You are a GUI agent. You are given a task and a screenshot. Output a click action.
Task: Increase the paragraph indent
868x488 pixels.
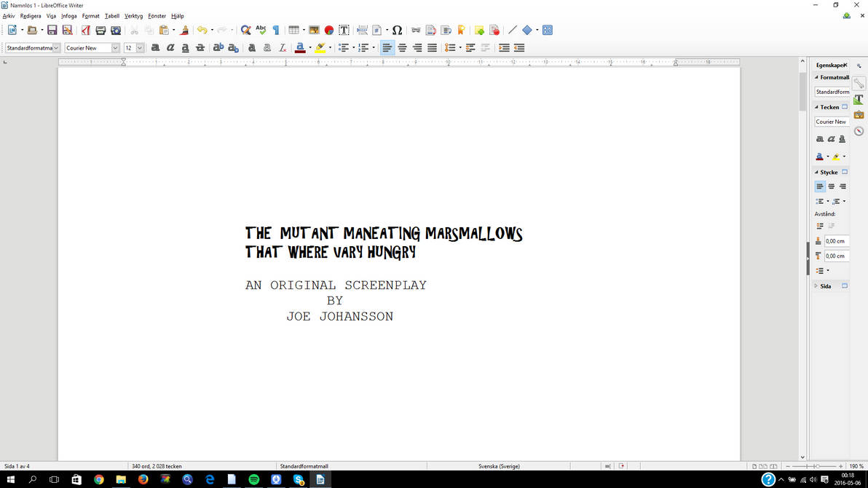click(504, 47)
